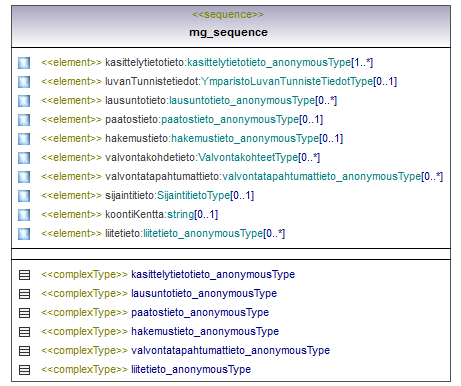The width and height of the screenshot is (461, 386).
Task: Click the <<sequence>> stereotype label in header
Action: coord(228,15)
